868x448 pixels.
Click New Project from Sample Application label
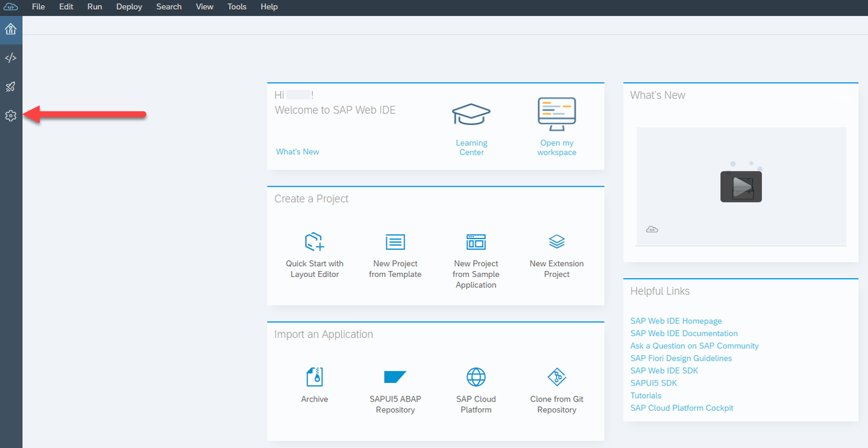(476, 274)
